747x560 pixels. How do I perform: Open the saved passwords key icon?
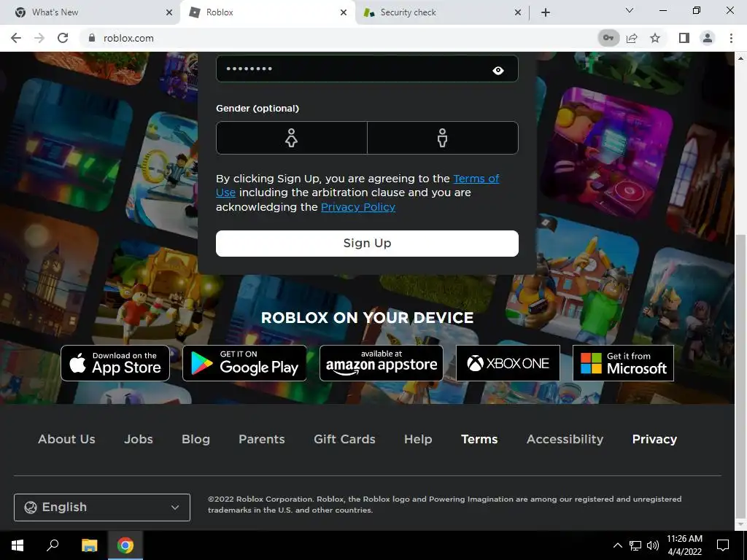608,38
